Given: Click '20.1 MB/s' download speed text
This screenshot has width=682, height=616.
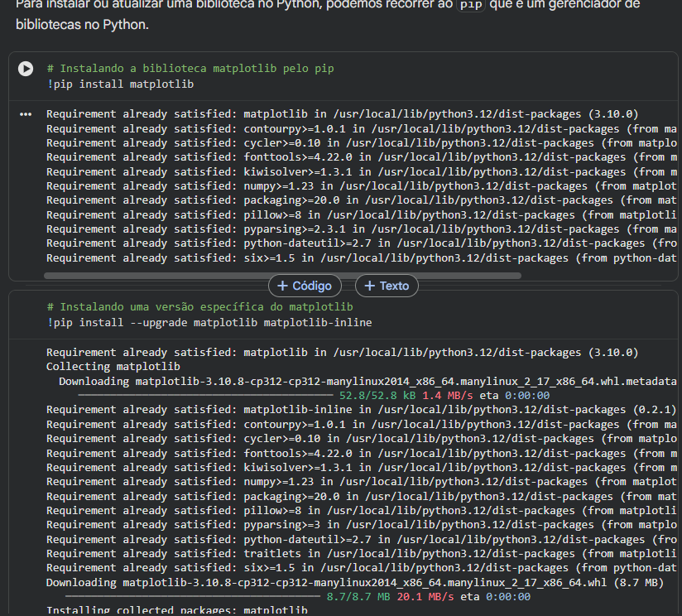Looking at the screenshot, I should coord(425,596).
